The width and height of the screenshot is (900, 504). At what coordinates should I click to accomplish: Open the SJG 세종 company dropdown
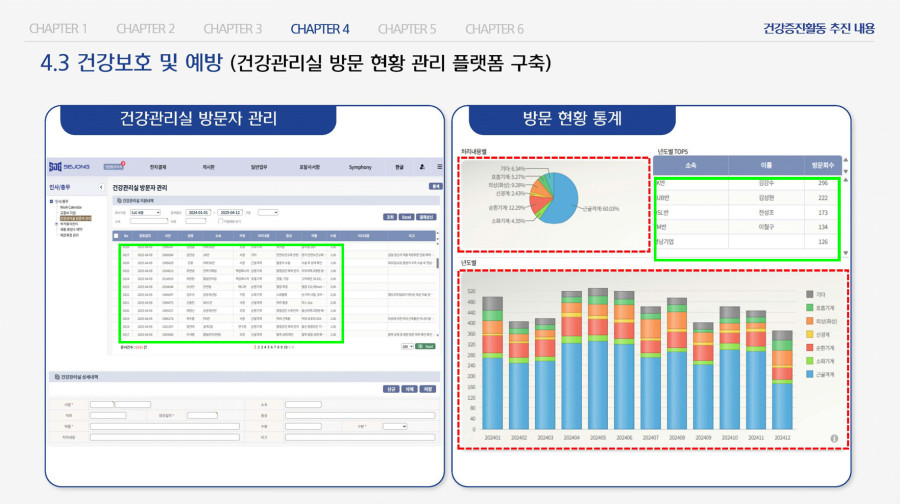146,212
